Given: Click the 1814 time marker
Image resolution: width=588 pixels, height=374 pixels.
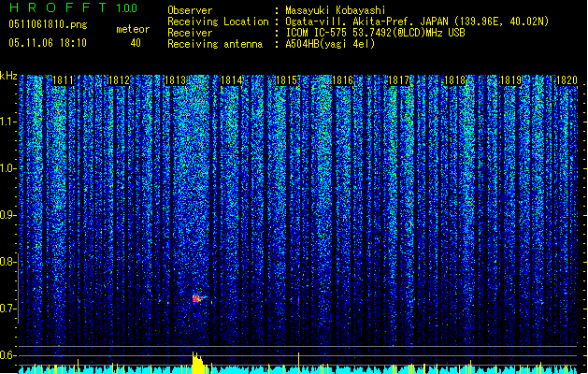Looking at the screenshot, I should point(232,80).
